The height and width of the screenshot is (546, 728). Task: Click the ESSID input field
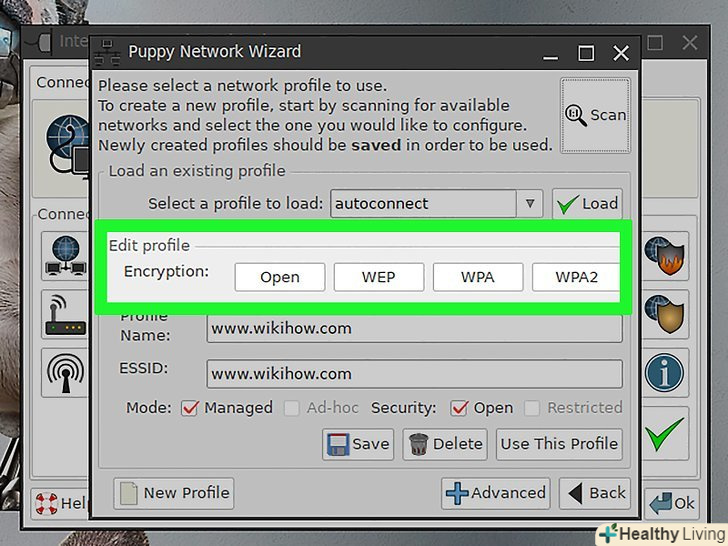(414, 374)
